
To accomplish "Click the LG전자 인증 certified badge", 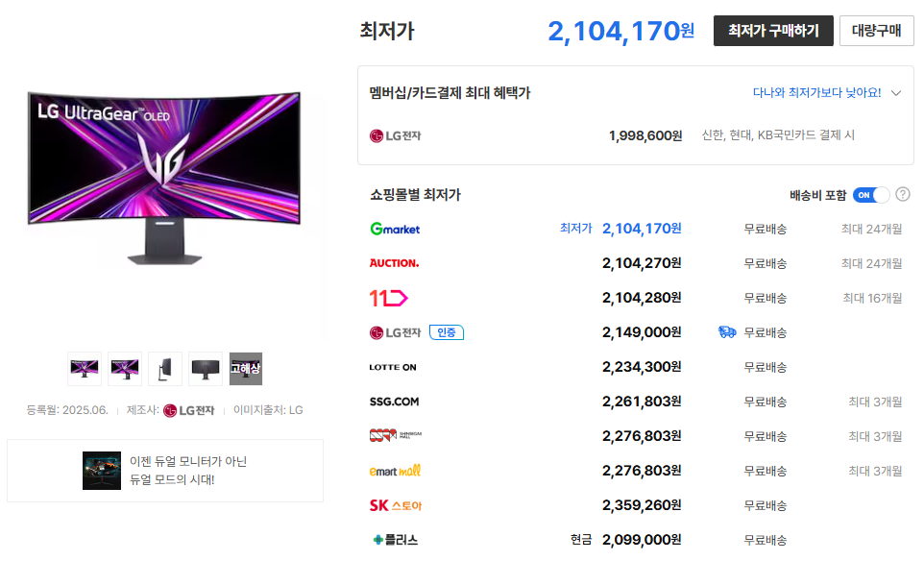I will pyautogui.click(x=447, y=332).
